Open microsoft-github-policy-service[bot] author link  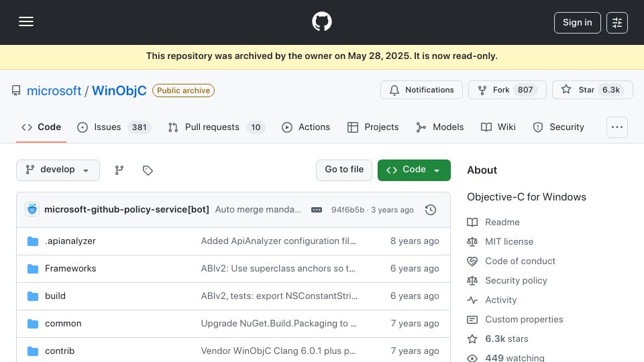(127, 209)
